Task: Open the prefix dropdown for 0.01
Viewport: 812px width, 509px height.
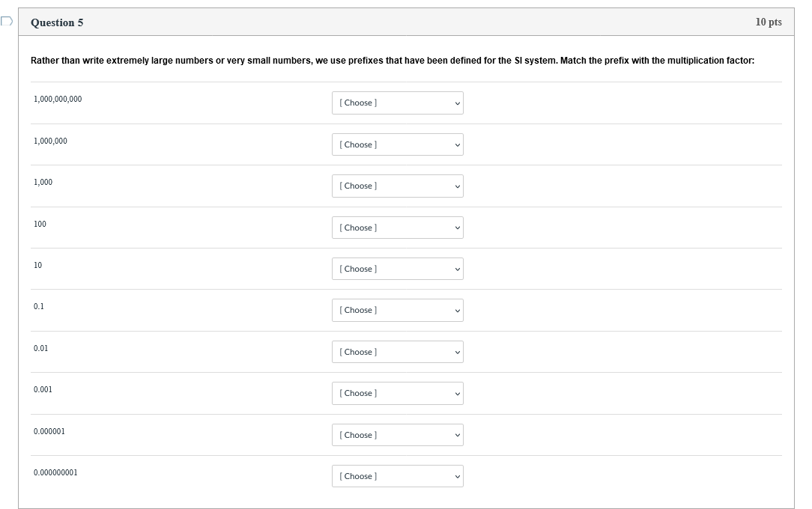Action: [x=397, y=352]
